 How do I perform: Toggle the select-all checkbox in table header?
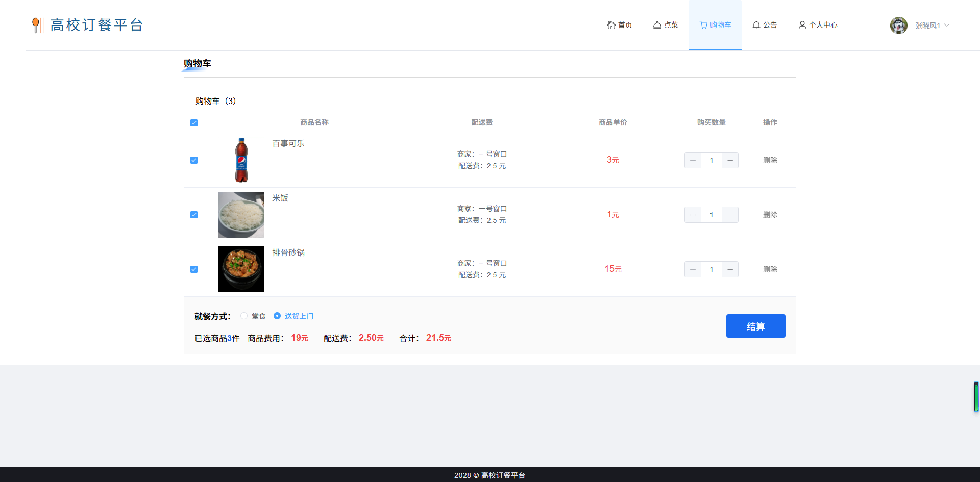(194, 123)
